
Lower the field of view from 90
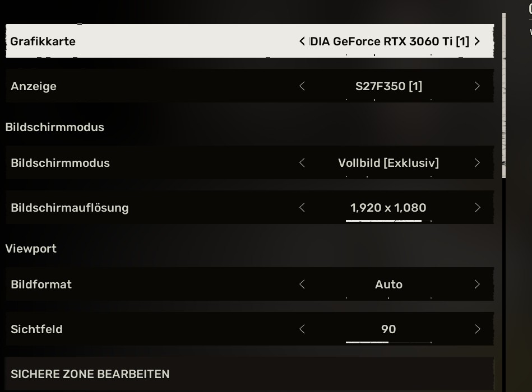coord(302,329)
